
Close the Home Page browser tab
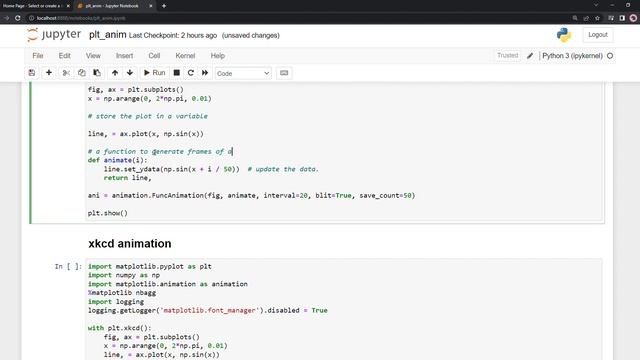pos(68,6)
